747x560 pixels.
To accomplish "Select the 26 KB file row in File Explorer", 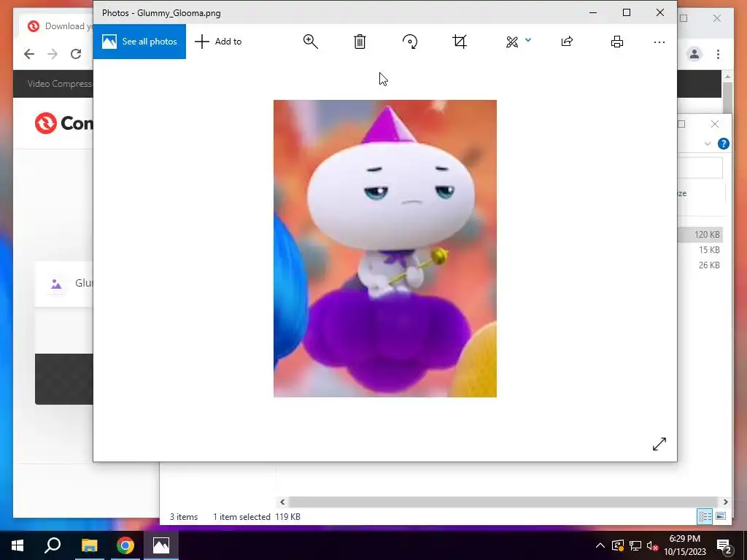I will 700,265.
